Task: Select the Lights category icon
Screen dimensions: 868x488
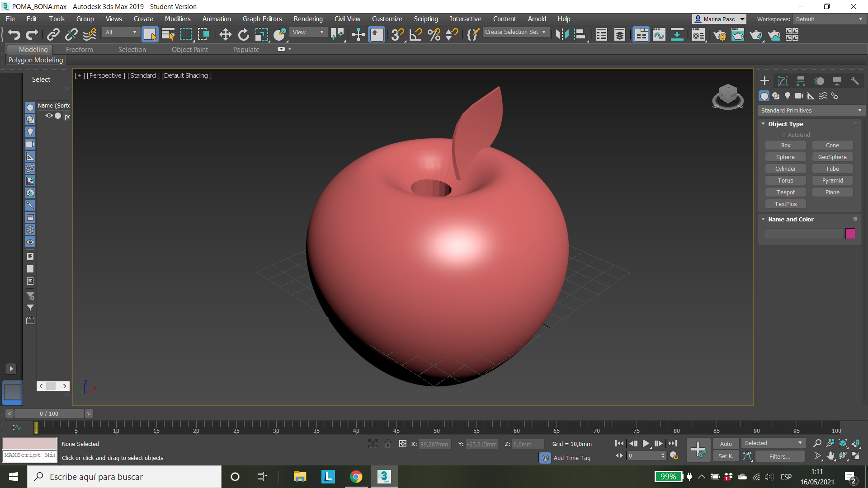Action: pos(788,96)
